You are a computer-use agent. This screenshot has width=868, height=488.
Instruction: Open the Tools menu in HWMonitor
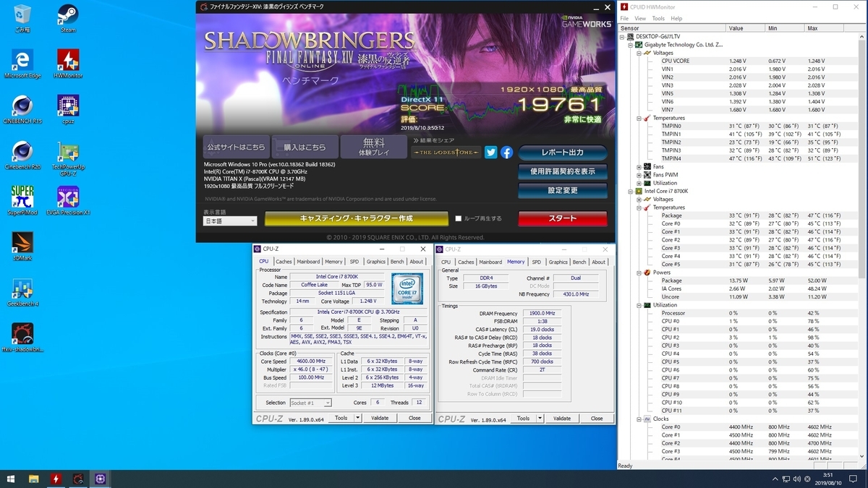click(x=658, y=18)
